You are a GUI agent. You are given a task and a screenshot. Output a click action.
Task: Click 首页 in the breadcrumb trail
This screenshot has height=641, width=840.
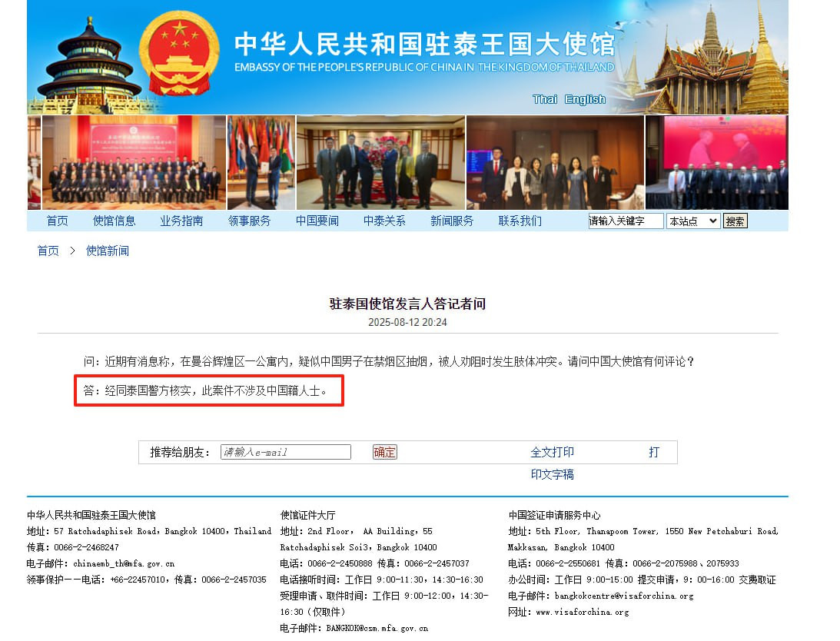[x=48, y=251]
